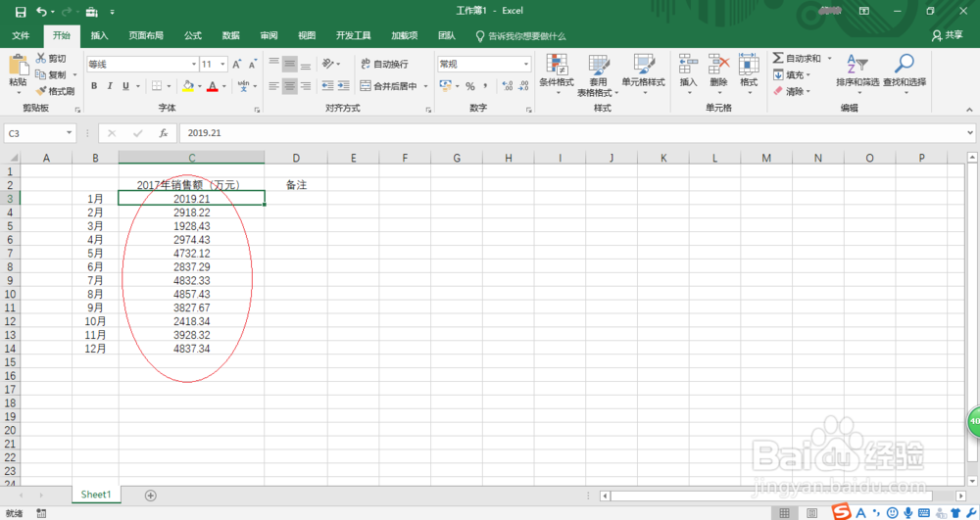Viewport: 980px width, 520px height.
Task: Toggle Bold formatting
Action: click(x=94, y=86)
